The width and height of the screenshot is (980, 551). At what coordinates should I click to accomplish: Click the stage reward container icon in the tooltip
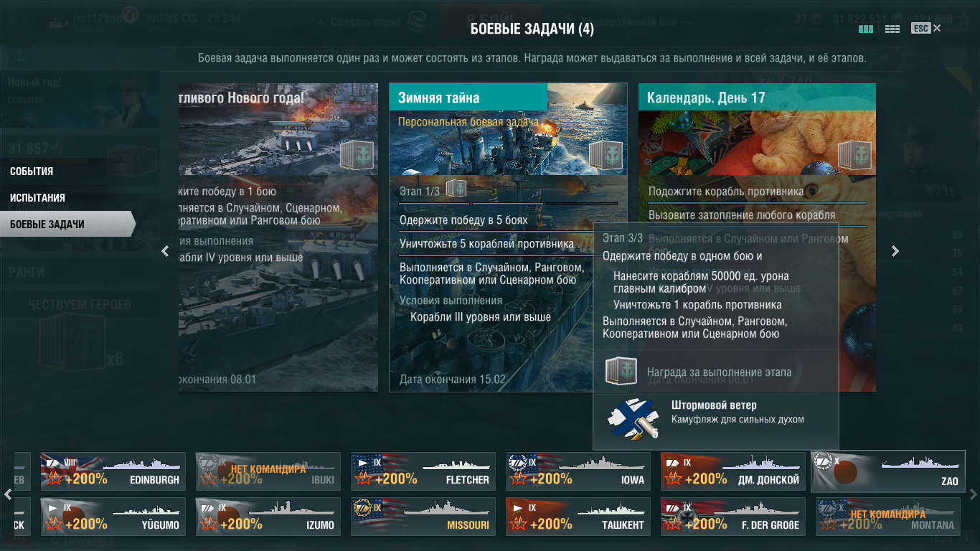(x=621, y=372)
